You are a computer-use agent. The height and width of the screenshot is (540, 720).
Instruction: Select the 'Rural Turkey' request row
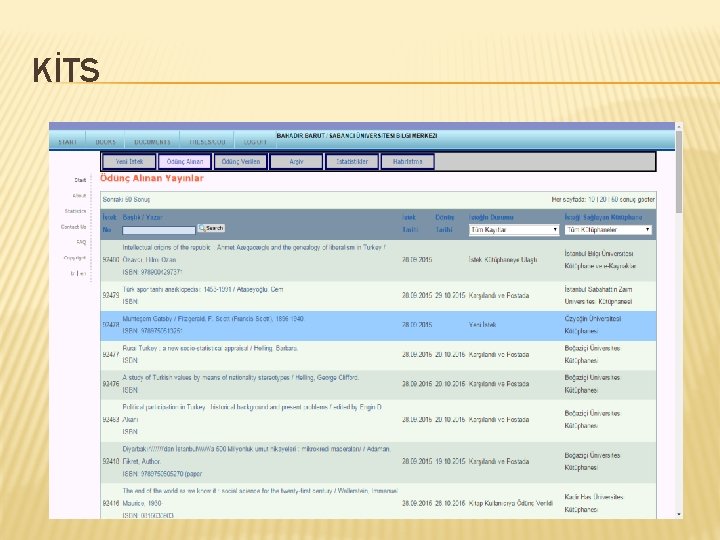coord(378,355)
